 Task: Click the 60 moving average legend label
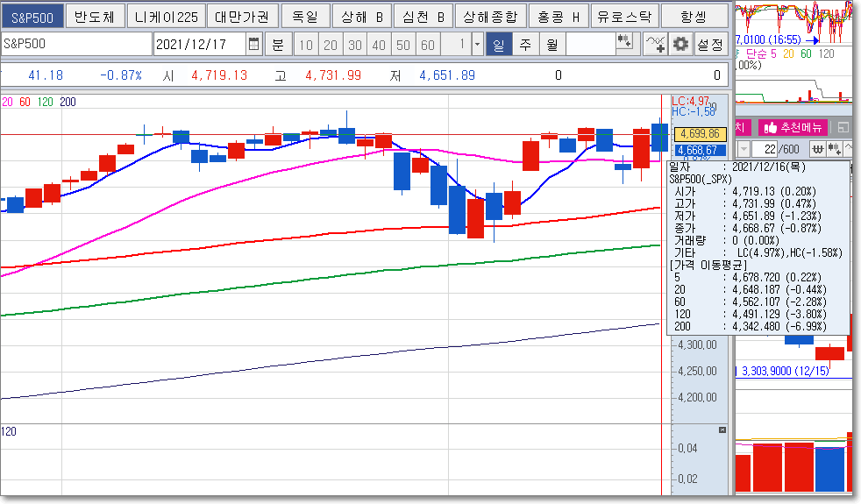25,102
